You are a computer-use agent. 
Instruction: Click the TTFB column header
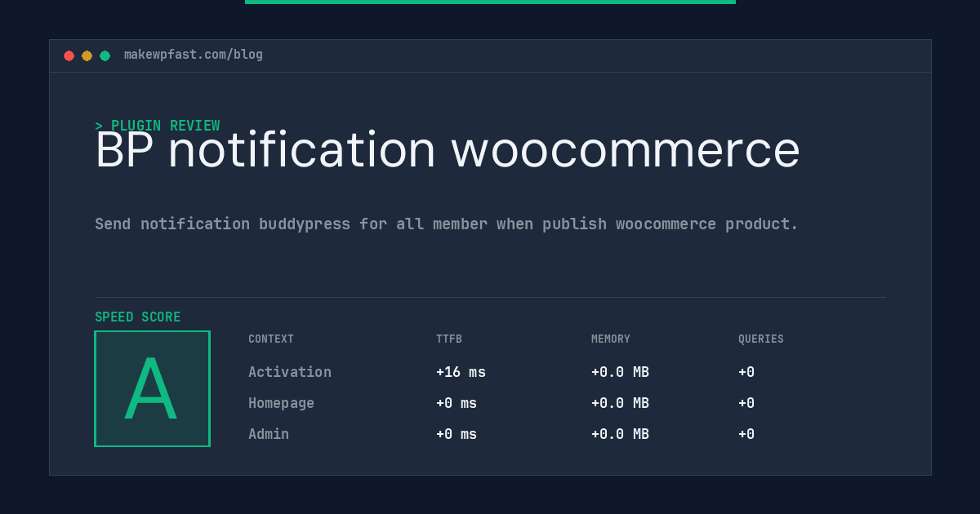tap(449, 339)
